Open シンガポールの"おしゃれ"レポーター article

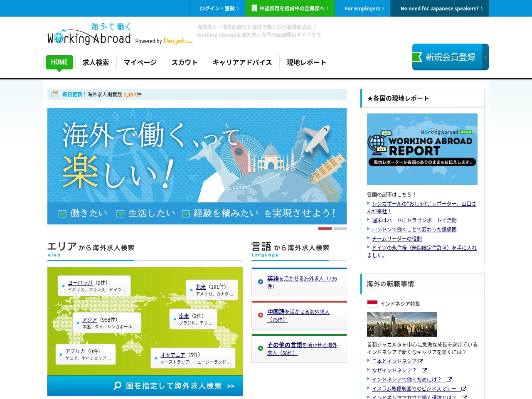422,207
